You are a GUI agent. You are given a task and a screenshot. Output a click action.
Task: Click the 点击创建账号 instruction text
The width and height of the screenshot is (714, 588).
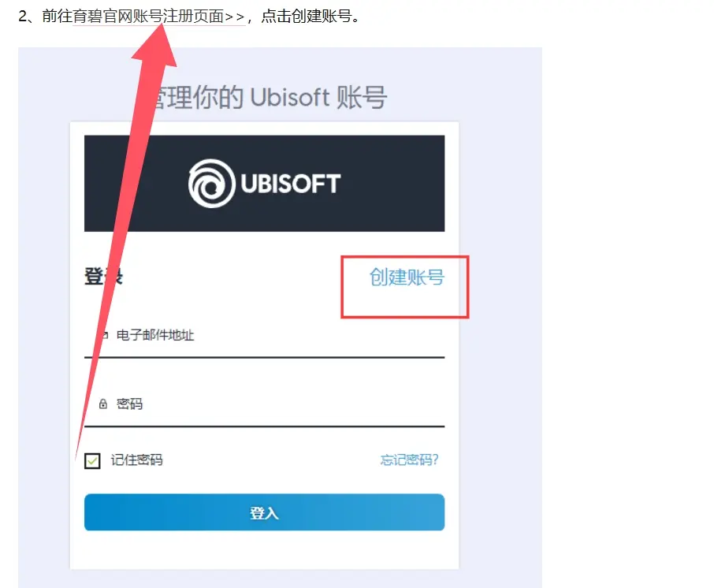tap(307, 17)
